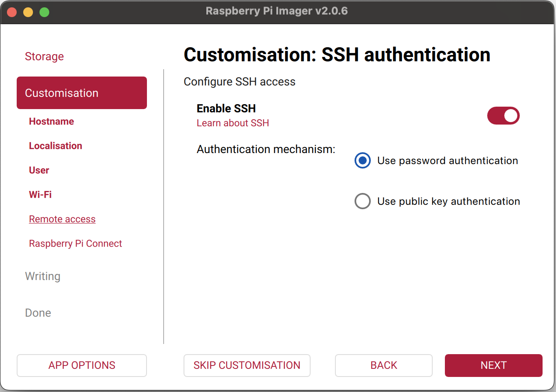556x392 pixels.
Task: Open the Learn about SSH link
Action: pyautogui.click(x=233, y=123)
